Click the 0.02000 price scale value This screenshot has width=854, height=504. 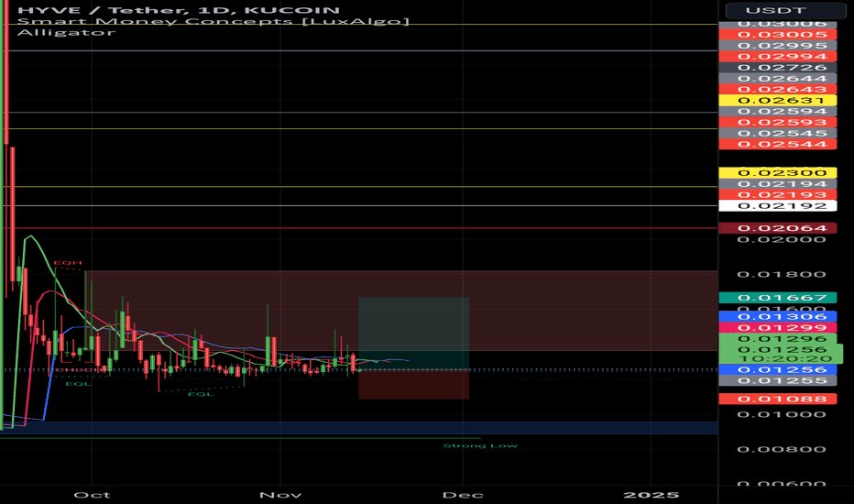[x=781, y=240]
